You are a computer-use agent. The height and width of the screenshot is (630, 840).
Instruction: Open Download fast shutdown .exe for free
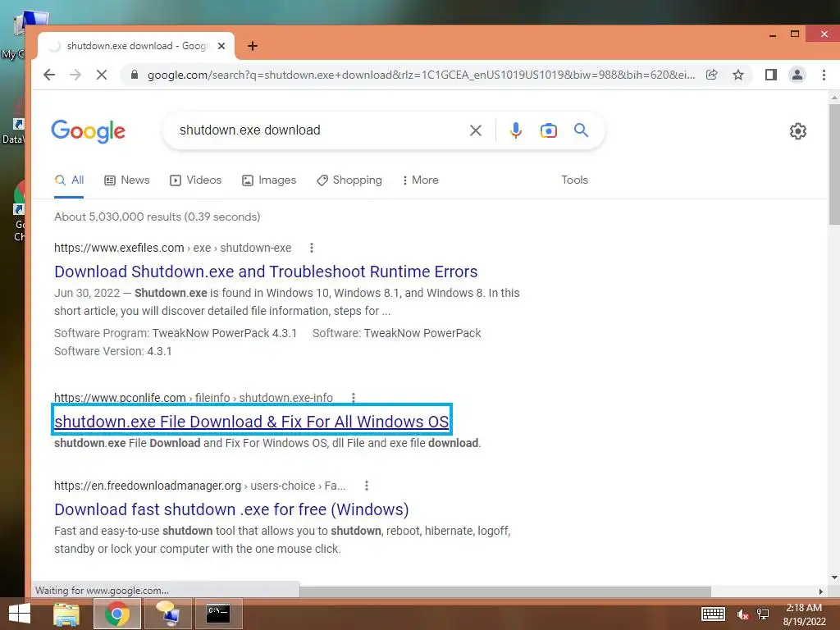pos(231,509)
